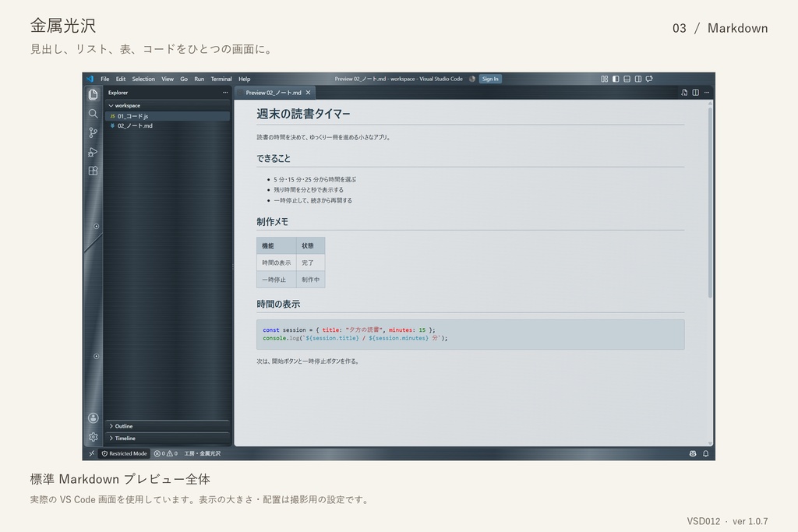The image size is (798, 532).
Task: Open the Copilot status bar icon
Action: [693, 453]
